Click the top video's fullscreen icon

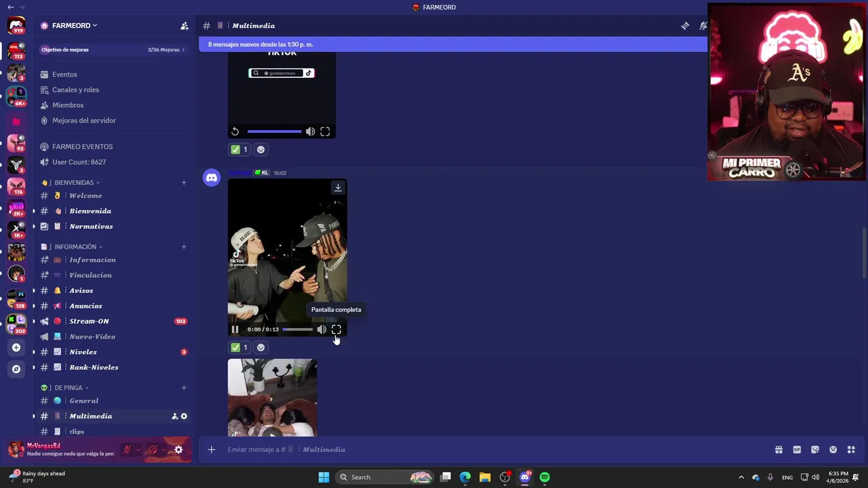(x=325, y=131)
